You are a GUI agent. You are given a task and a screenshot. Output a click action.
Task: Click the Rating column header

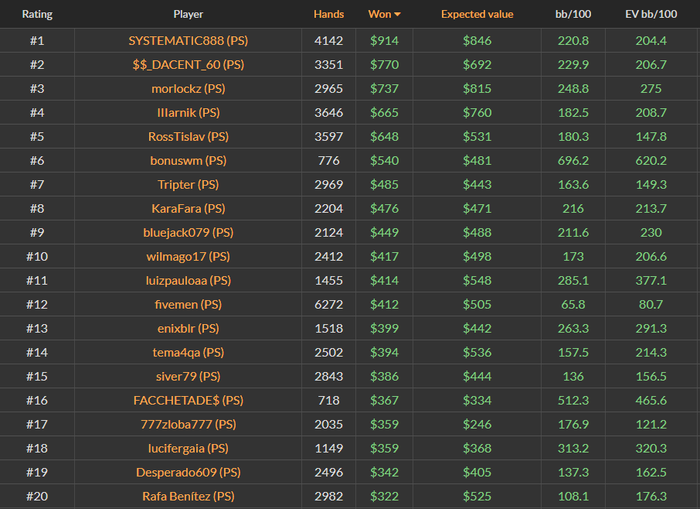(x=37, y=15)
